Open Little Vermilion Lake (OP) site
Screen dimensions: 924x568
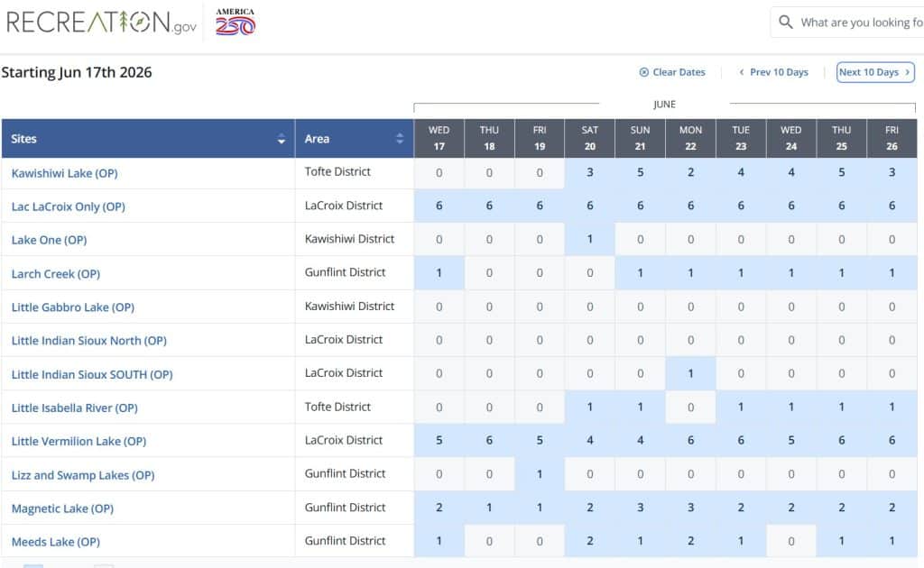tap(79, 441)
